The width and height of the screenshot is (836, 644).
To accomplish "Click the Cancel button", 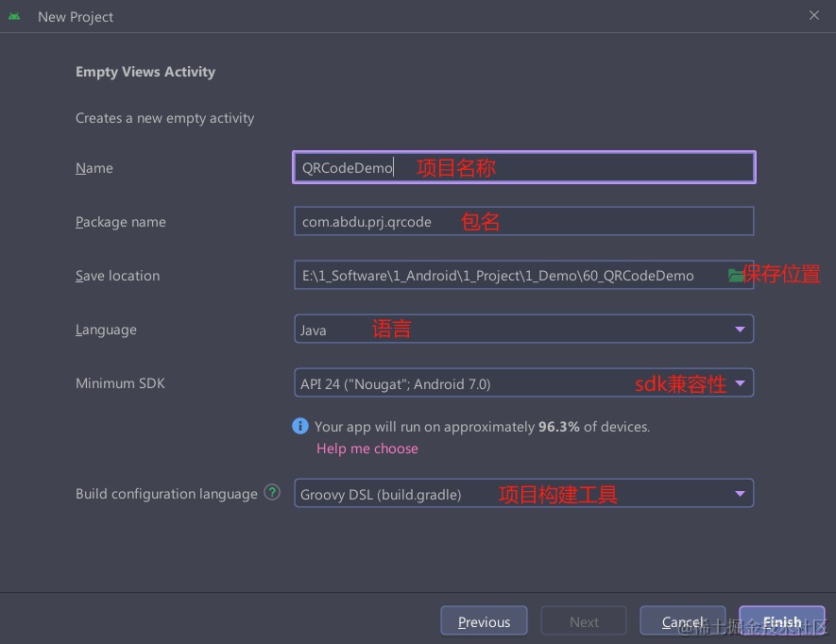I will pos(682,620).
